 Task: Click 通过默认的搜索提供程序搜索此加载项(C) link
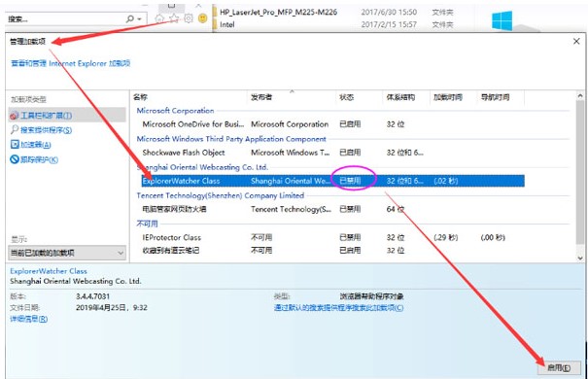tap(338, 308)
